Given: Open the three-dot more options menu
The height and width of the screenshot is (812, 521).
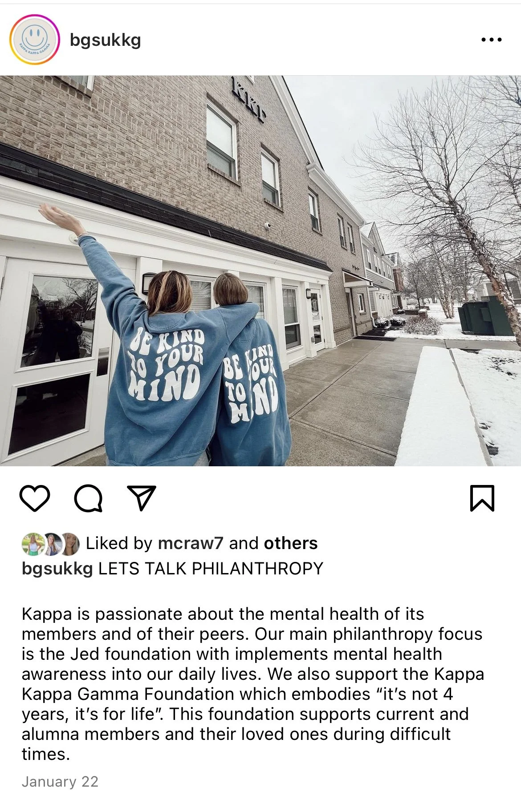Looking at the screenshot, I should pyautogui.click(x=492, y=40).
